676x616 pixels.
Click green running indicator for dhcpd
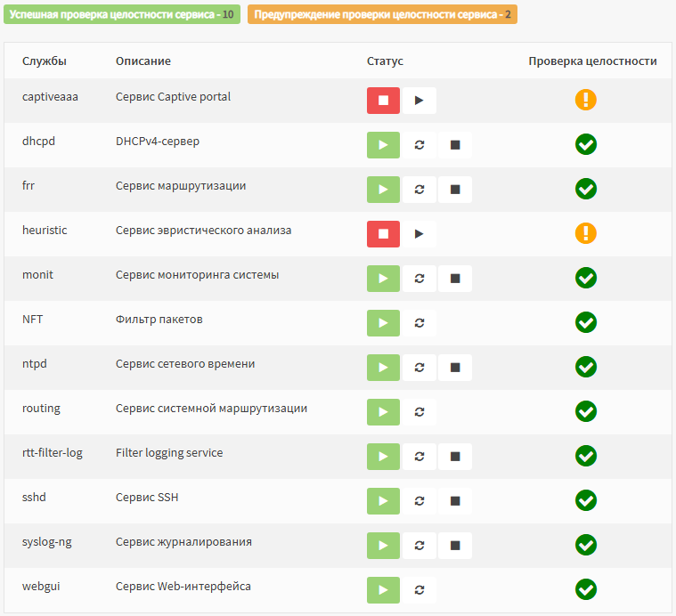383,145
